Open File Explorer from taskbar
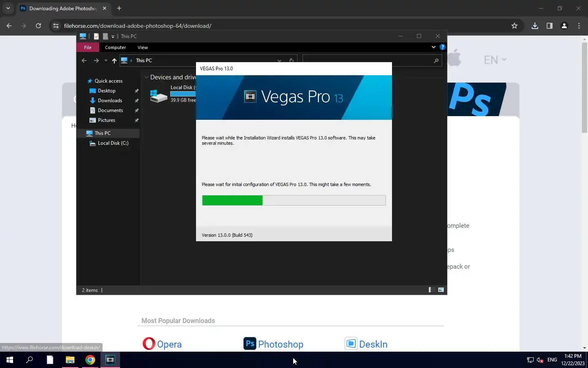The image size is (588, 368). 70,360
